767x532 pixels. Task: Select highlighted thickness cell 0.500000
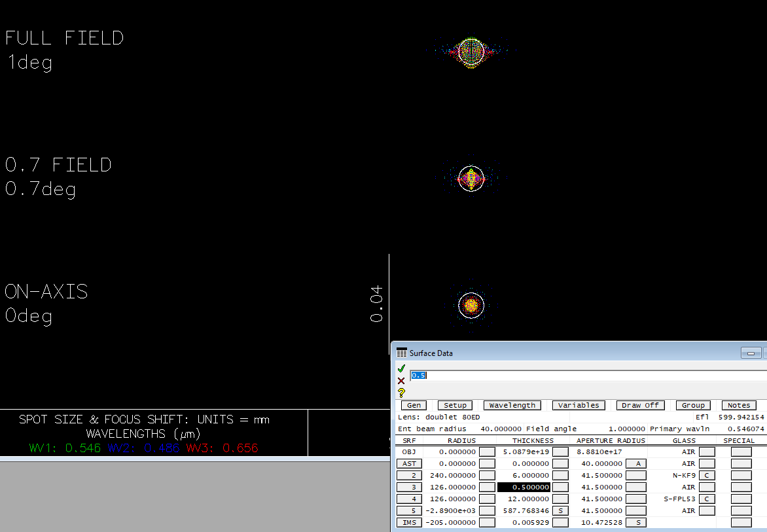tap(524, 487)
